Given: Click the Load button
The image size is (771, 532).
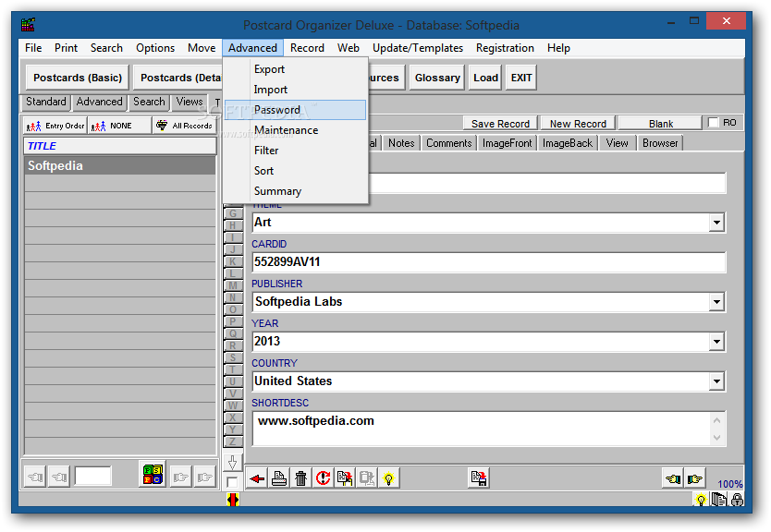Looking at the screenshot, I should click(485, 78).
